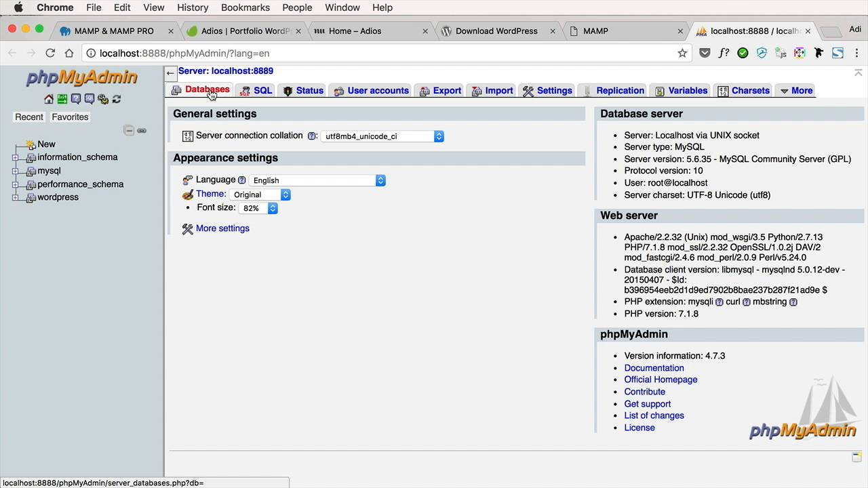Open the Variables tab

point(682,91)
